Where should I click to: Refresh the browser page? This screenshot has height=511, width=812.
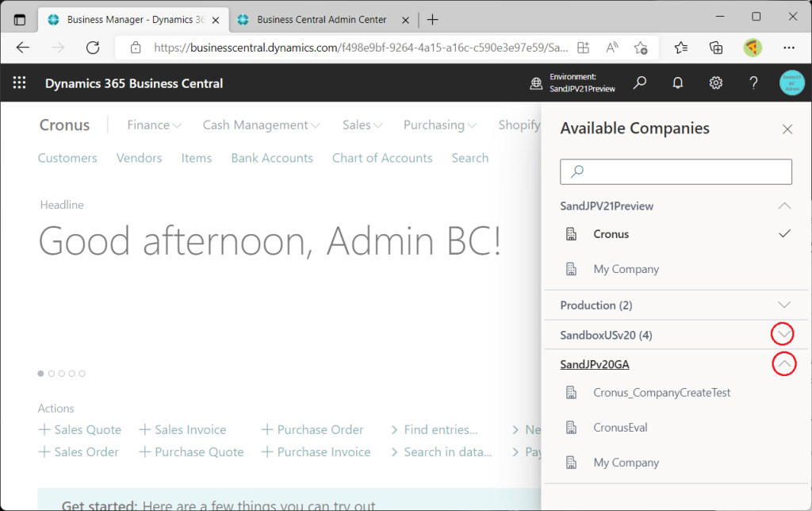(x=93, y=48)
